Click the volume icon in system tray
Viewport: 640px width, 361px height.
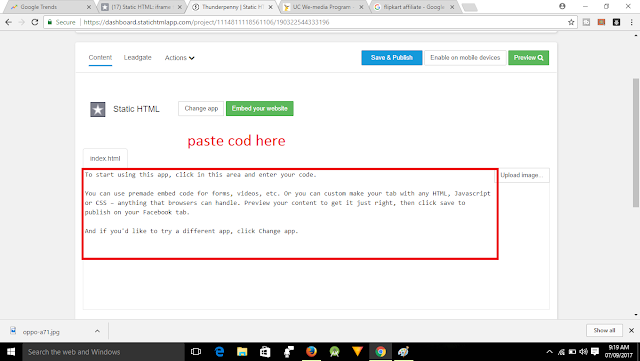(x=584, y=352)
